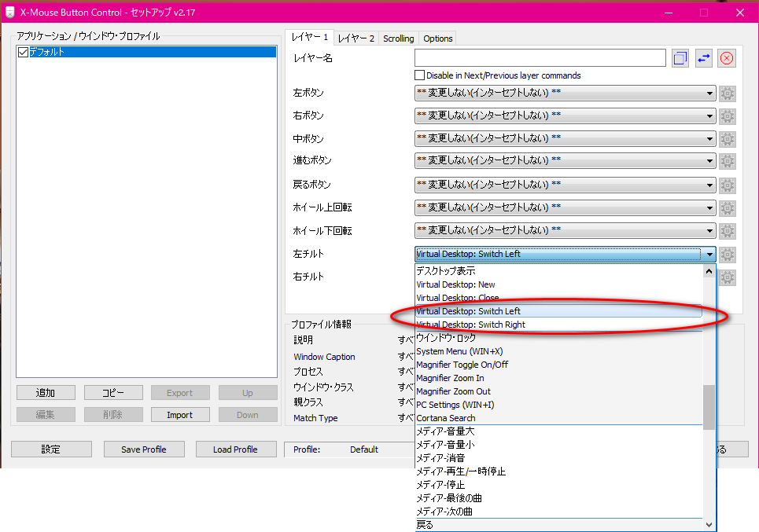This screenshot has width=759, height=532.
Task: Click the red reset layer icon
Action: [x=727, y=58]
